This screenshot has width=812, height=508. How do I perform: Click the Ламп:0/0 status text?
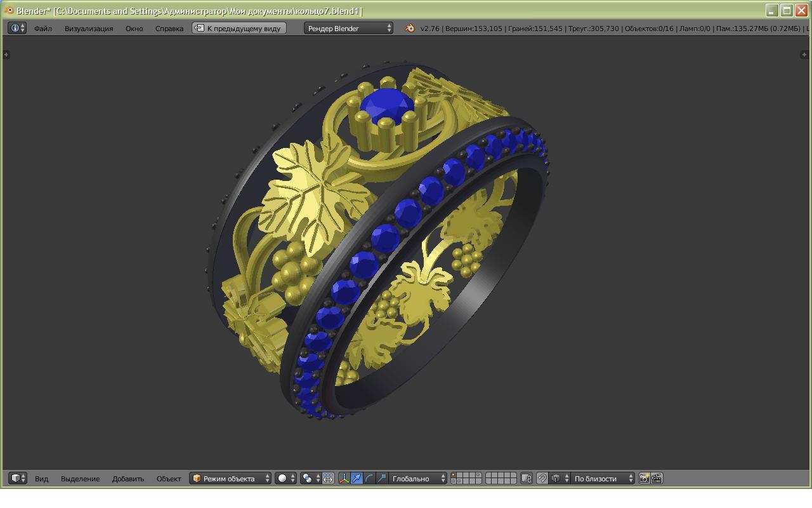(695, 29)
